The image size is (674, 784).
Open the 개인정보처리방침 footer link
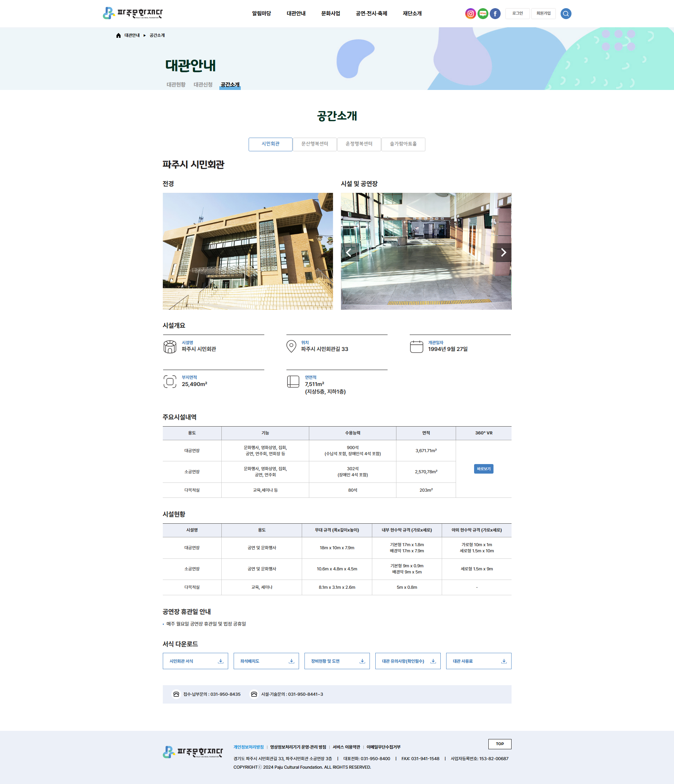click(249, 747)
